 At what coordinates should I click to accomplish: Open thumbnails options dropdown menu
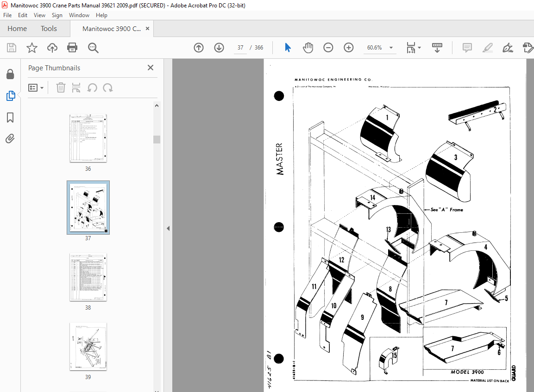pyautogui.click(x=36, y=88)
